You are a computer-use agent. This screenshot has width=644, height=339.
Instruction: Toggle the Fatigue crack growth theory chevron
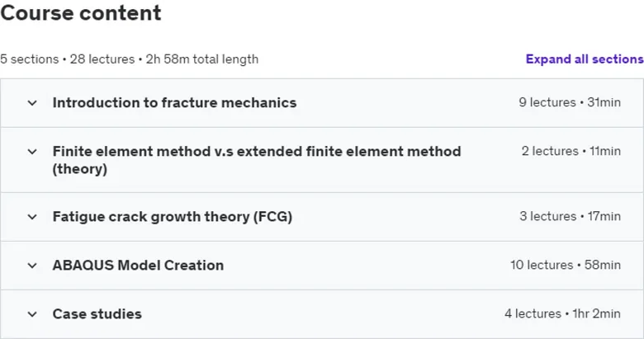(x=32, y=217)
